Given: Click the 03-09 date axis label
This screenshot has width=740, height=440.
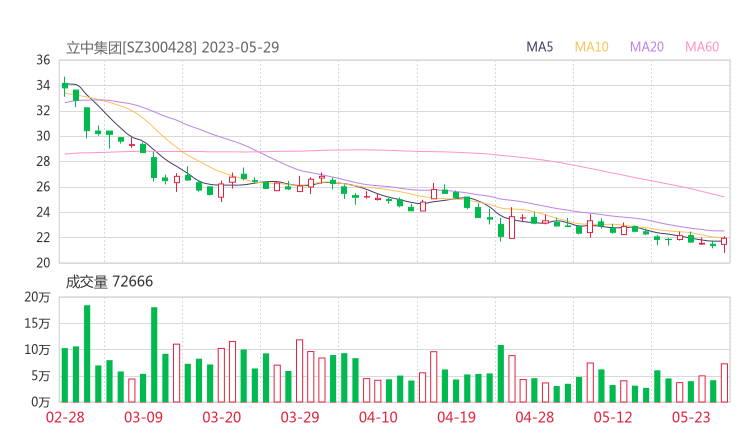Looking at the screenshot, I should point(143,417).
